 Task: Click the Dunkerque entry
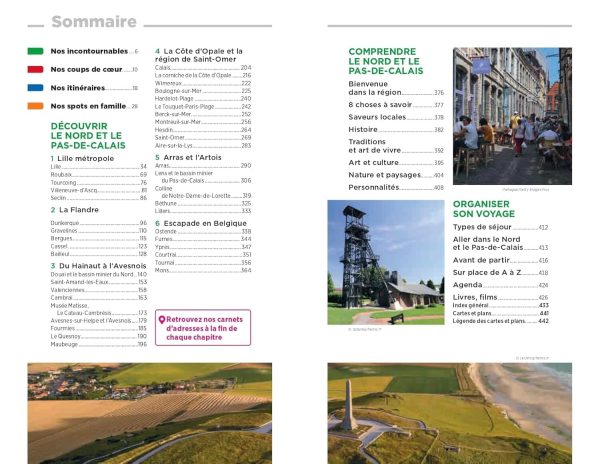coord(99,223)
